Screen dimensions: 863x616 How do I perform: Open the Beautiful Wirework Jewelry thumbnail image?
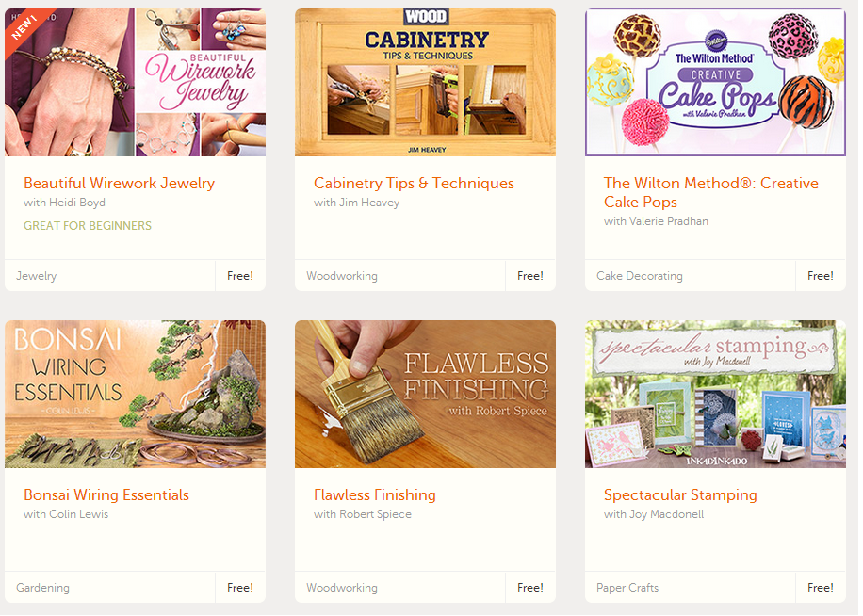(135, 83)
